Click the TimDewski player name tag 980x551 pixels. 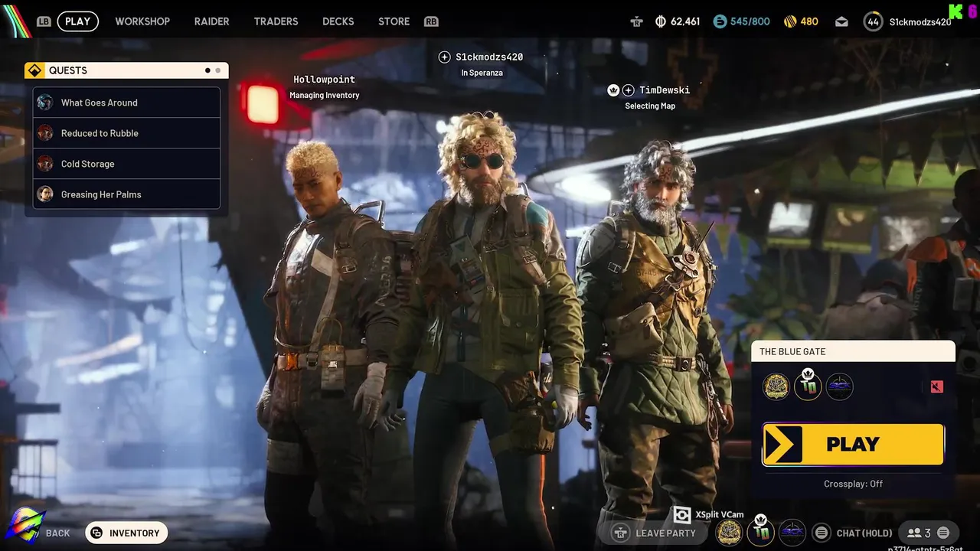click(x=665, y=90)
